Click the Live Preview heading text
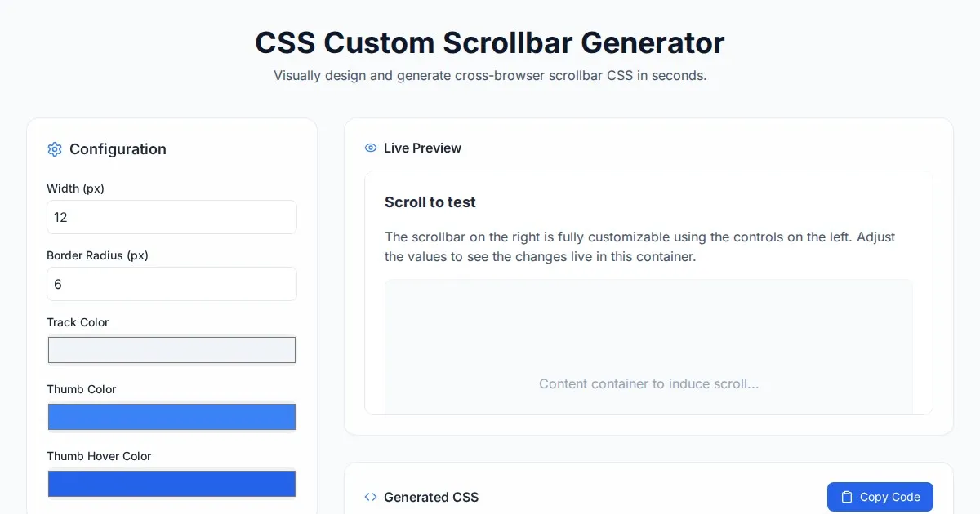980x514 pixels. pos(422,148)
